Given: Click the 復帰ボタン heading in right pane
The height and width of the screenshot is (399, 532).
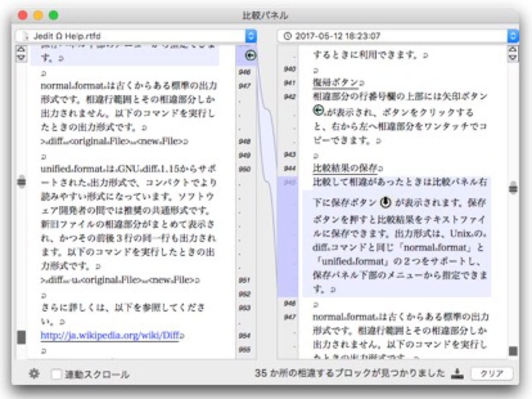Looking at the screenshot, I should click(x=335, y=82).
